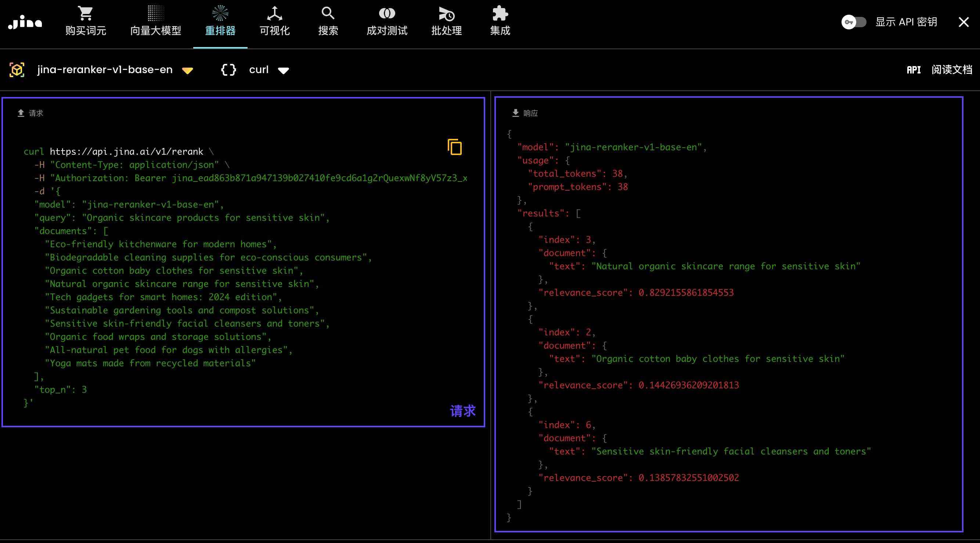Copy the curl request code

click(455, 147)
